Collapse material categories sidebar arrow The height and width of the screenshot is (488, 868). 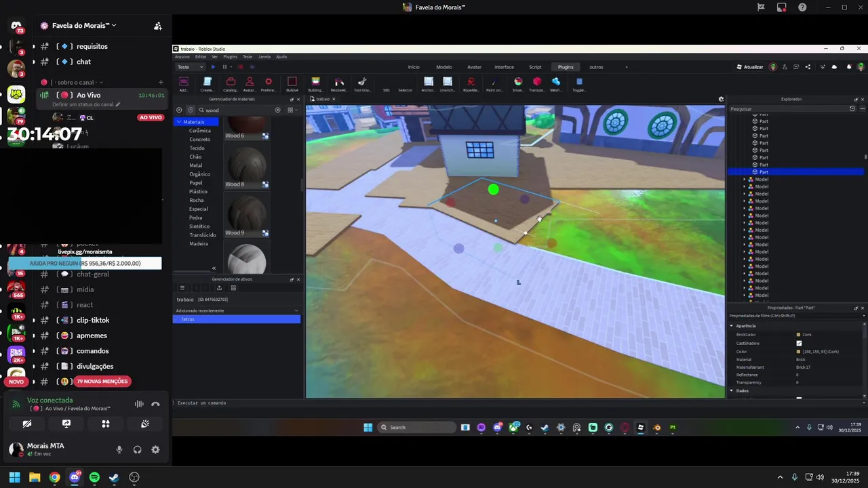point(214,268)
